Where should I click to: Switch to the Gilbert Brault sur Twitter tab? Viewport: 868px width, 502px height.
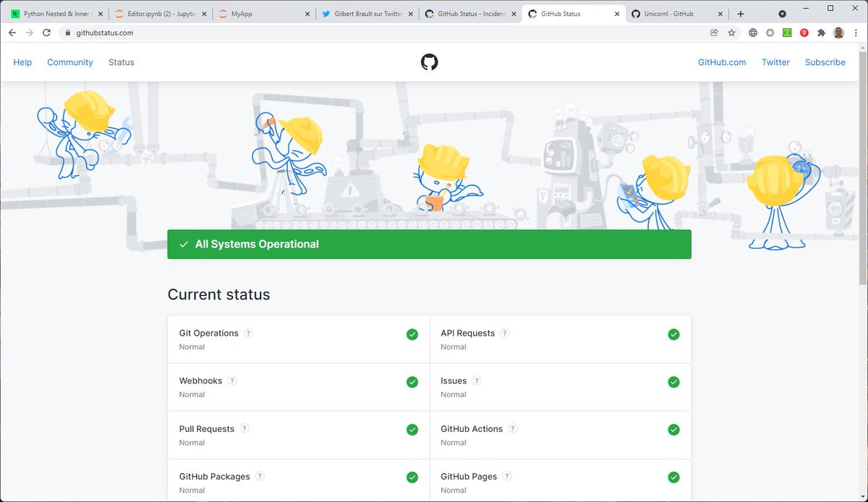(x=367, y=14)
